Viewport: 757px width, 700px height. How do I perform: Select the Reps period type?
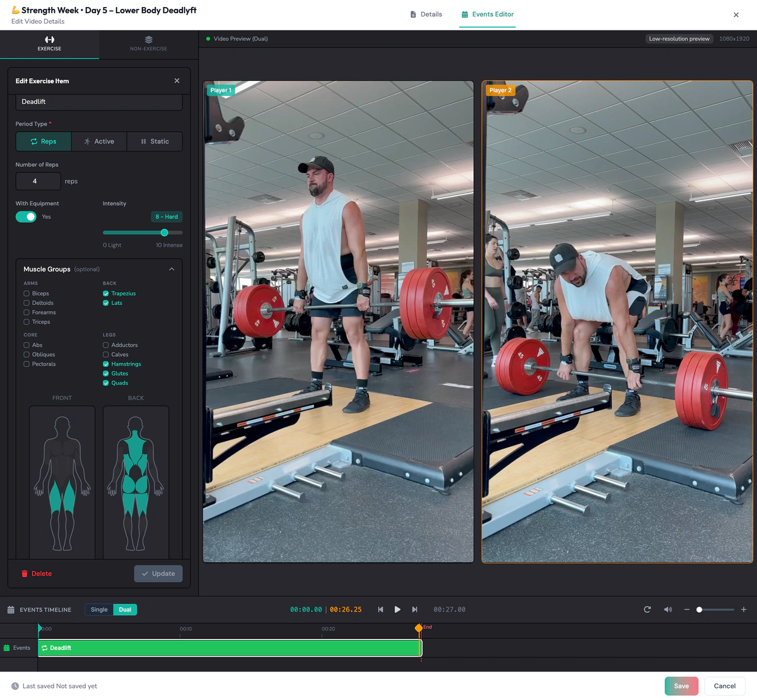(x=44, y=141)
